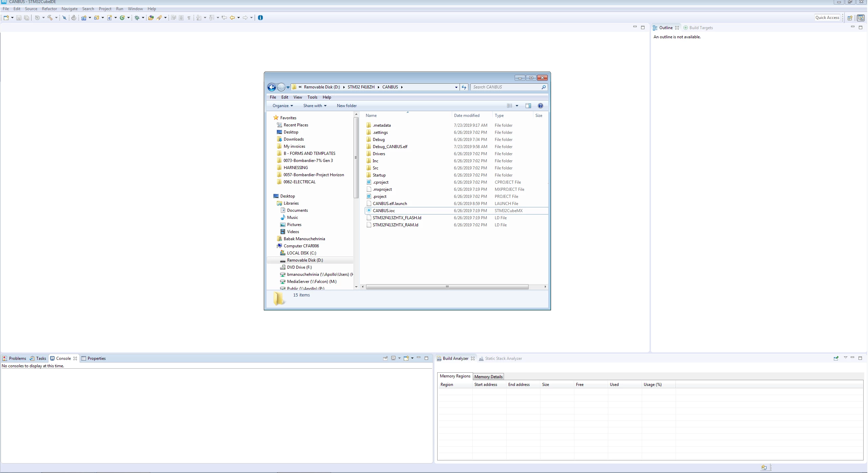The image size is (868, 473).
Task: Activate the C/C++ perspective button
Action: [861, 18]
